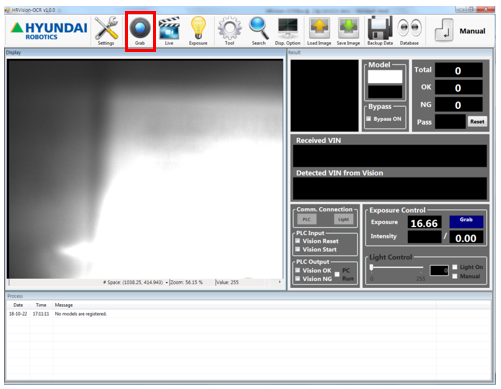Click the Light Control slider handle
501x389 pixels.
point(371,267)
